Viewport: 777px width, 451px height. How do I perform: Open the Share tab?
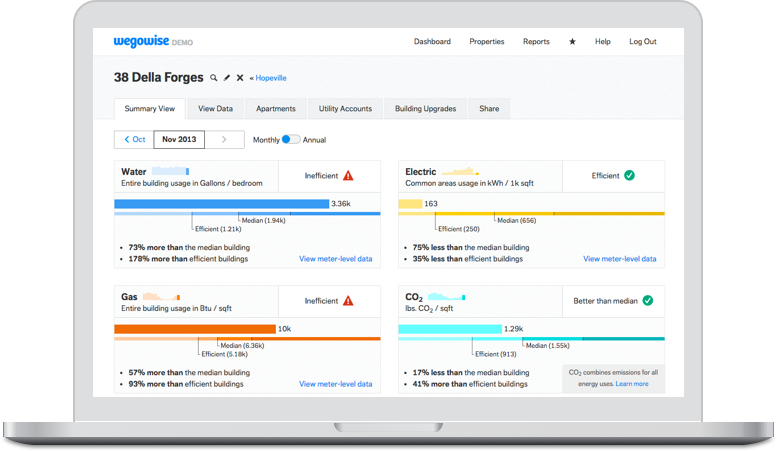489,109
